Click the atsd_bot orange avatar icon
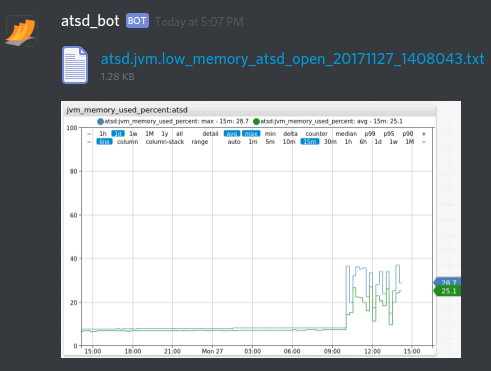Screen dimensions: 491x371 pyautogui.click(x=21, y=32)
